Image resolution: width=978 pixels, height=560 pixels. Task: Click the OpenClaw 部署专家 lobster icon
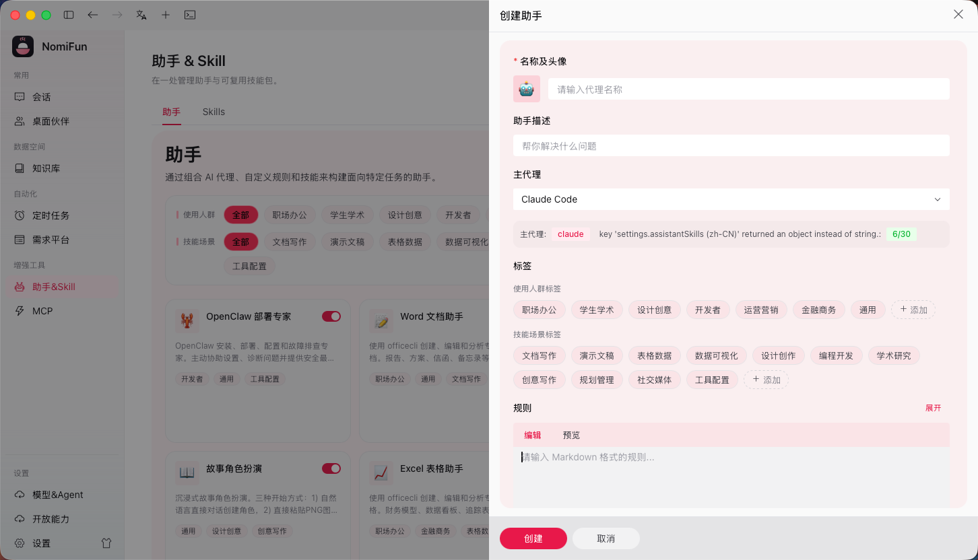click(x=187, y=320)
